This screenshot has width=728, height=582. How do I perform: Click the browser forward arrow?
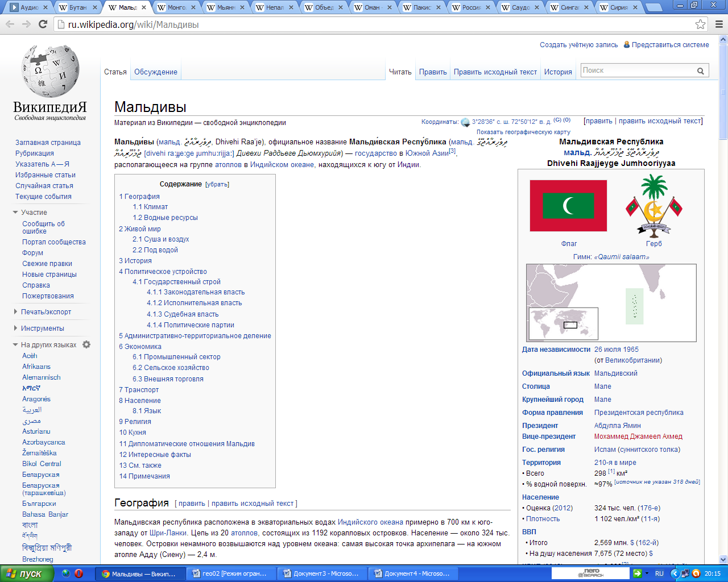27,24
